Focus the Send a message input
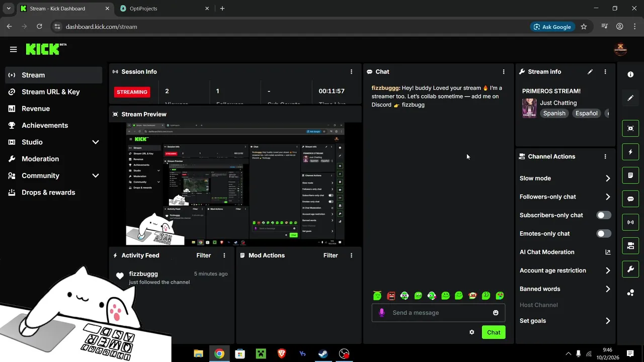 pyautogui.click(x=438, y=313)
